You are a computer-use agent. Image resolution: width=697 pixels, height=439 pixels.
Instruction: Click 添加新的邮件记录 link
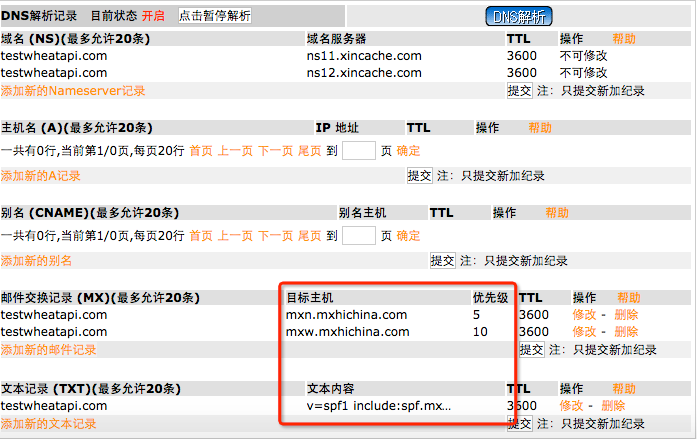click(x=48, y=350)
